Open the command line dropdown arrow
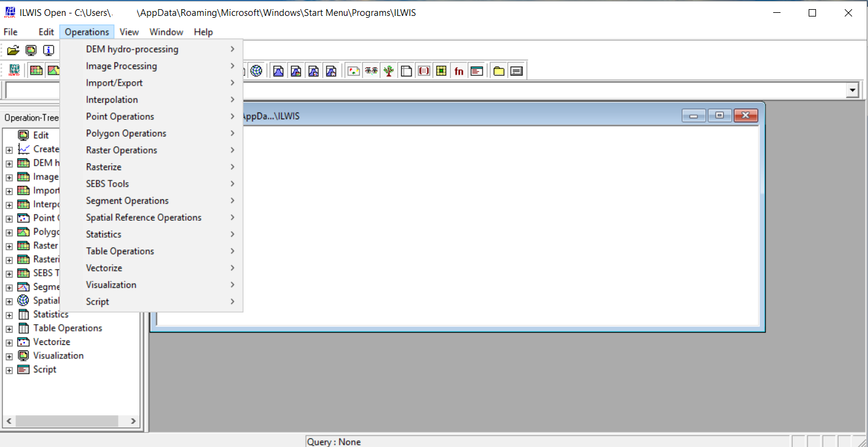 [x=852, y=90]
